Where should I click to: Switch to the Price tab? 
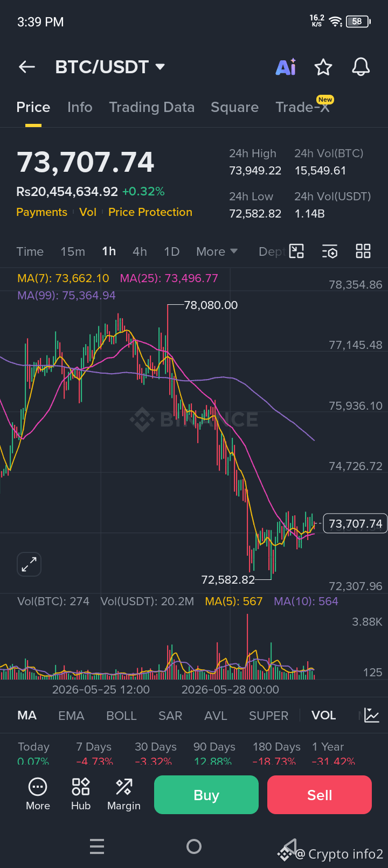(33, 107)
